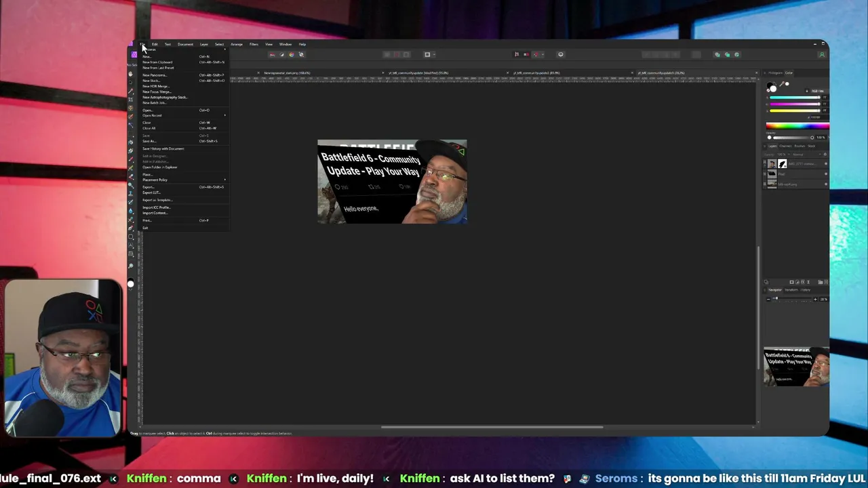The image size is (868, 488).
Task: Click Navigator zoom out minus button
Action: (x=768, y=299)
